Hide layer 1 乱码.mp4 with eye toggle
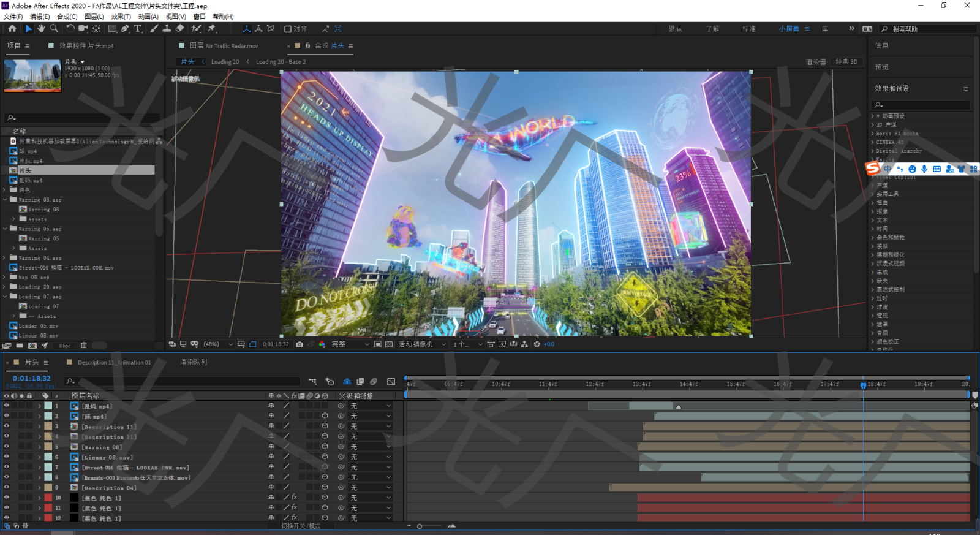 pyautogui.click(x=7, y=406)
